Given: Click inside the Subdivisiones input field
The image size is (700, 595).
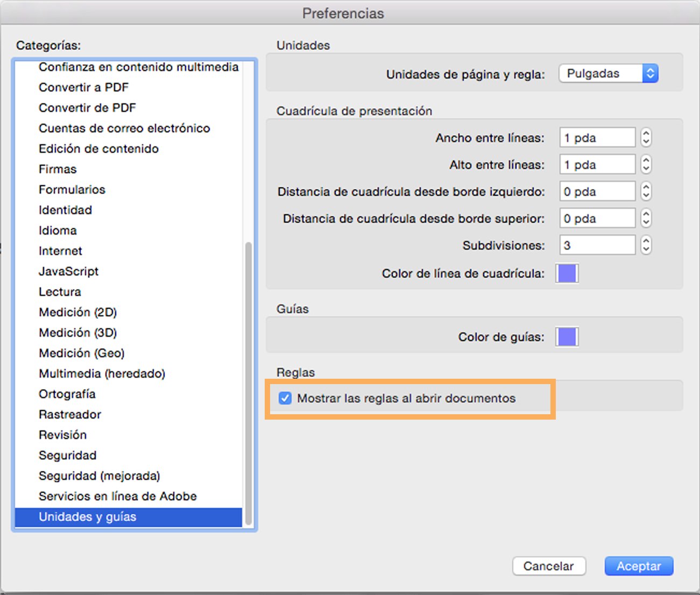Looking at the screenshot, I should coord(597,245).
